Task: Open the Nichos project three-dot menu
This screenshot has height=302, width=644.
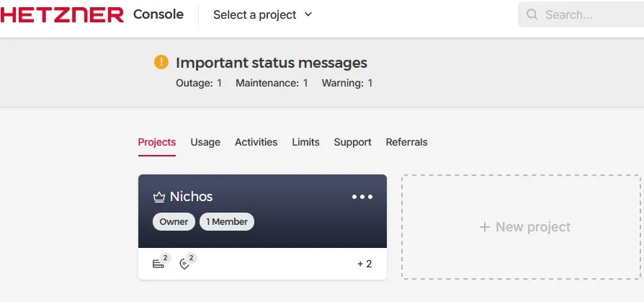Action: tap(362, 197)
